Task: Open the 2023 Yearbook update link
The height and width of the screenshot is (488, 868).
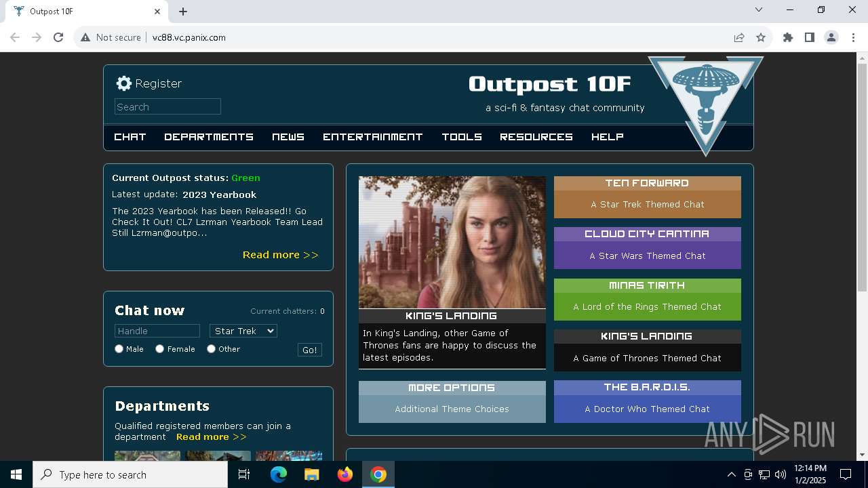Action: pos(220,195)
